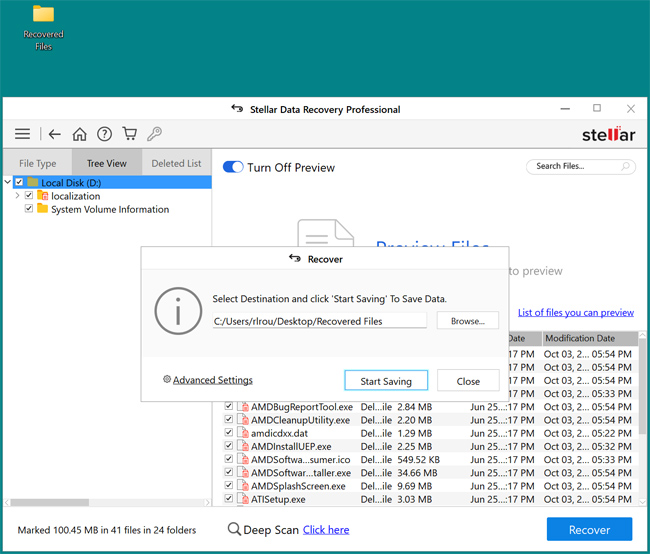Click the file list vertical scrollbar
The width and height of the screenshot is (650, 554).
point(642,386)
